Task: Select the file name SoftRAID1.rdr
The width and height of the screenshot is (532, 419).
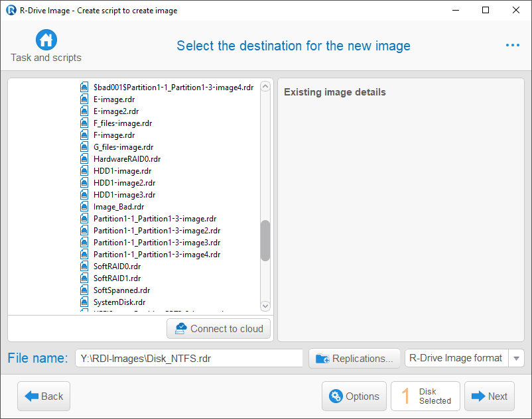Action: (117, 278)
